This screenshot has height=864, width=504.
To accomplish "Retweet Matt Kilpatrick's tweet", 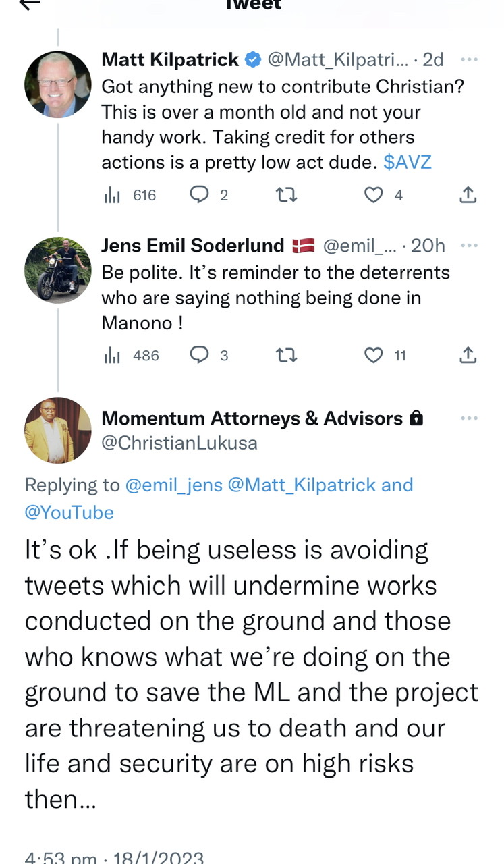I will tap(287, 195).
